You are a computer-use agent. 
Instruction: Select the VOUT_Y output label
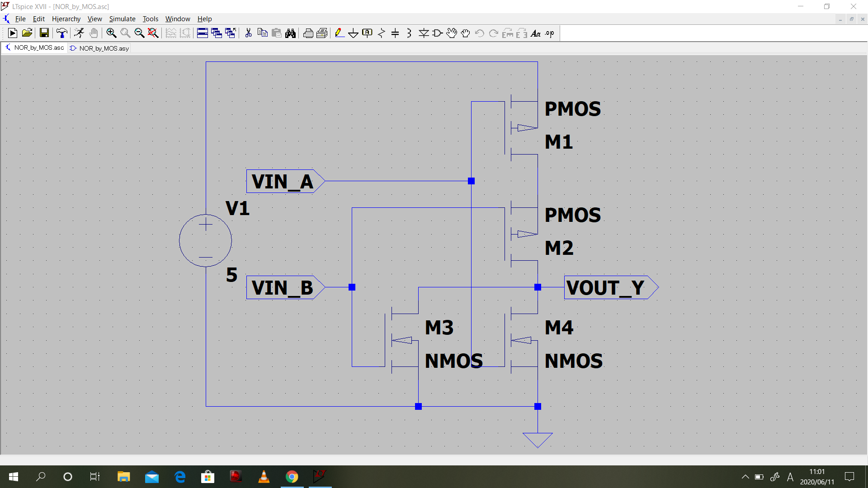point(606,287)
